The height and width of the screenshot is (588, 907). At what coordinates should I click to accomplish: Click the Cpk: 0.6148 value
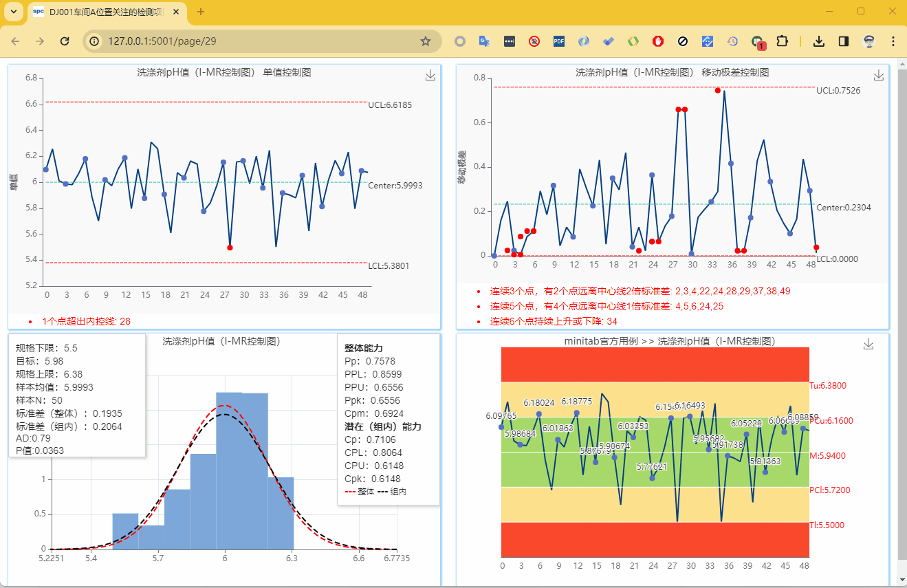tap(372, 479)
